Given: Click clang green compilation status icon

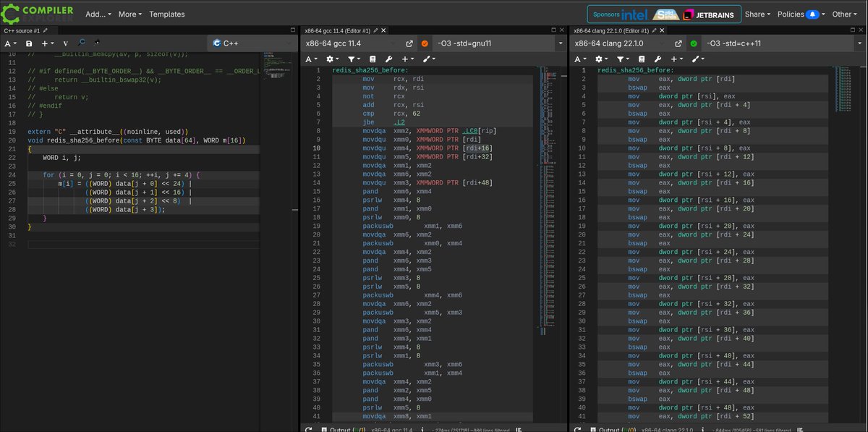Looking at the screenshot, I should (x=694, y=43).
